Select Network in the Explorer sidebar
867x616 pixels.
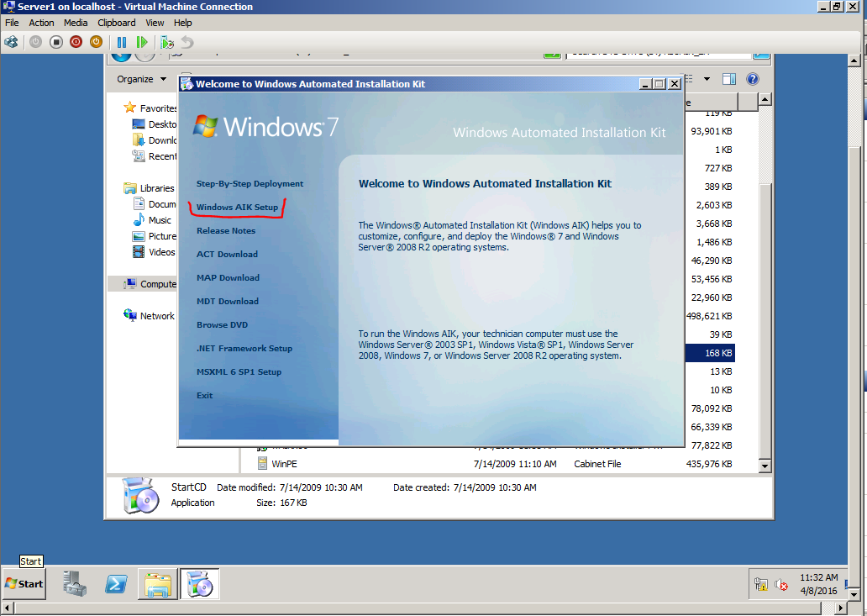coord(150,316)
